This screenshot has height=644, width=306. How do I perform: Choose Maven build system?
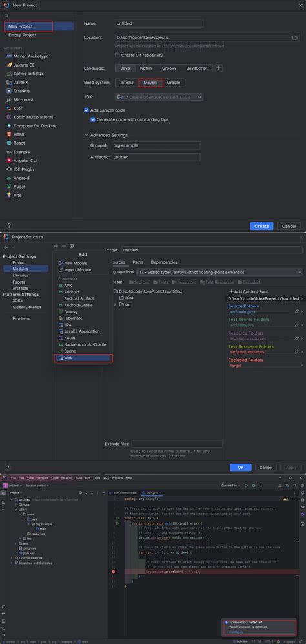click(x=151, y=83)
